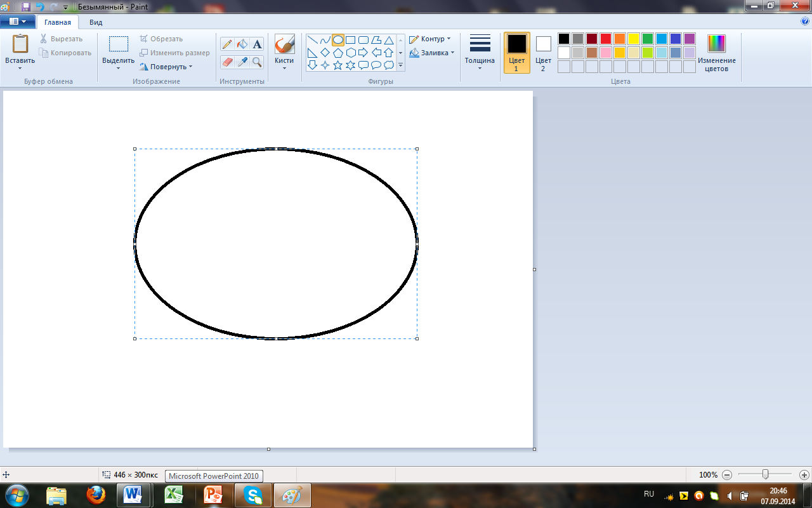The width and height of the screenshot is (812, 508).
Task: Choose the Six-point star shape
Action: pyautogui.click(x=350, y=65)
